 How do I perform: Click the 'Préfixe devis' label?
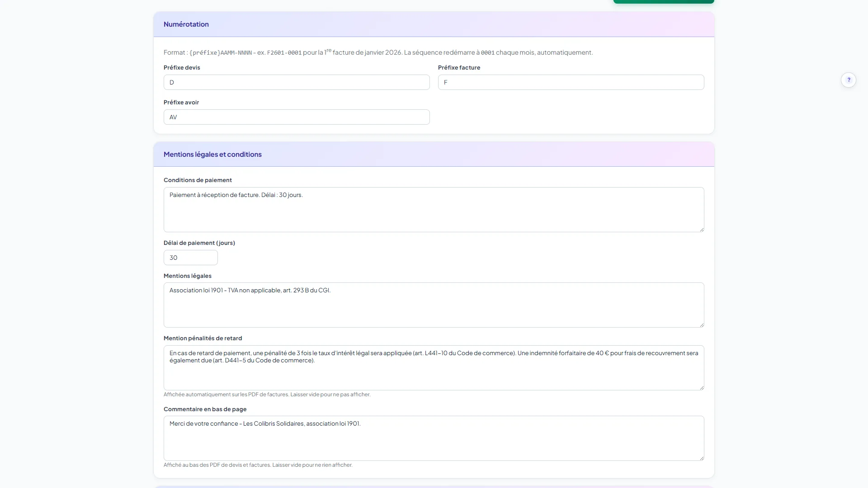(x=182, y=67)
